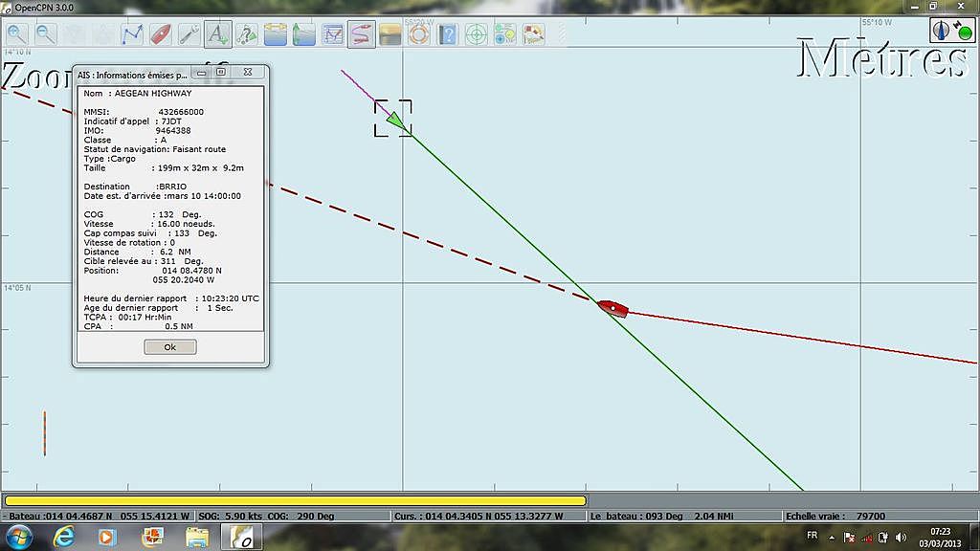The width and height of the screenshot is (980, 551).
Task: Click the size value 199m x 32m x 9.2m
Action: coord(201,168)
